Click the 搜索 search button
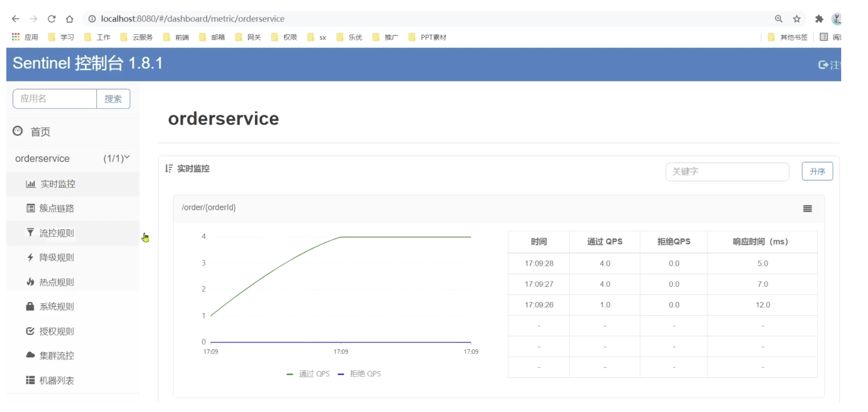Viewport: 868px width, 412px height. [113, 99]
